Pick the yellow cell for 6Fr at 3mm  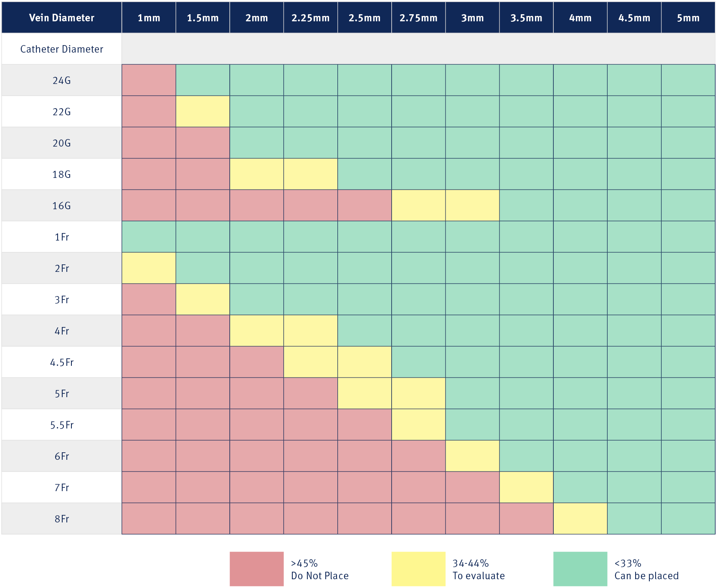coord(472,456)
